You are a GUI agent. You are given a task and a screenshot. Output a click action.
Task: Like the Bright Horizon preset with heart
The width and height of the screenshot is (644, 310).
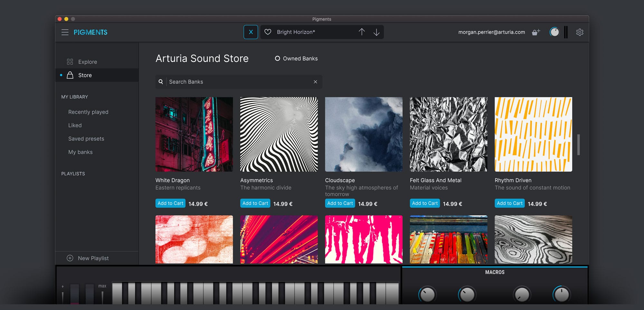pyautogui.click(x=268, y=32)
